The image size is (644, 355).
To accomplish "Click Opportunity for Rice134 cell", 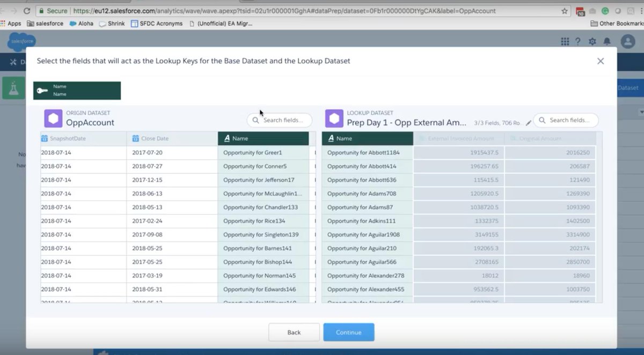I will 264,221.
